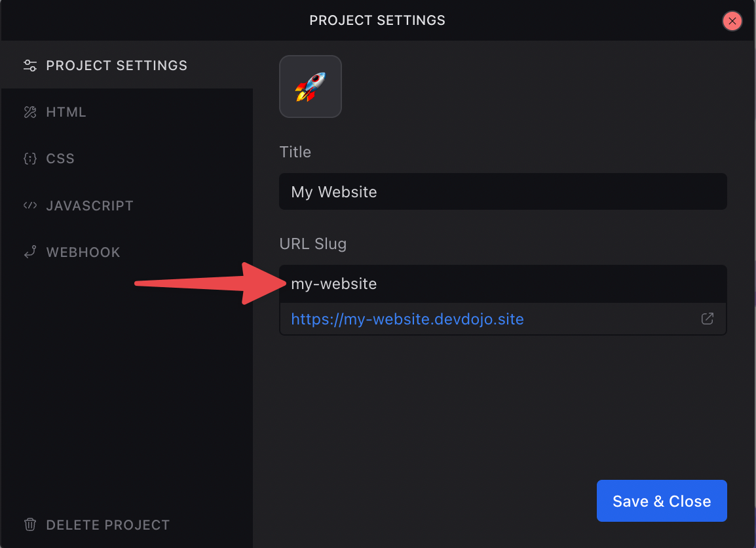Click the code brackets JavaScript icon
The height and width of the screenshot is (548, 756).
(30, 205)
